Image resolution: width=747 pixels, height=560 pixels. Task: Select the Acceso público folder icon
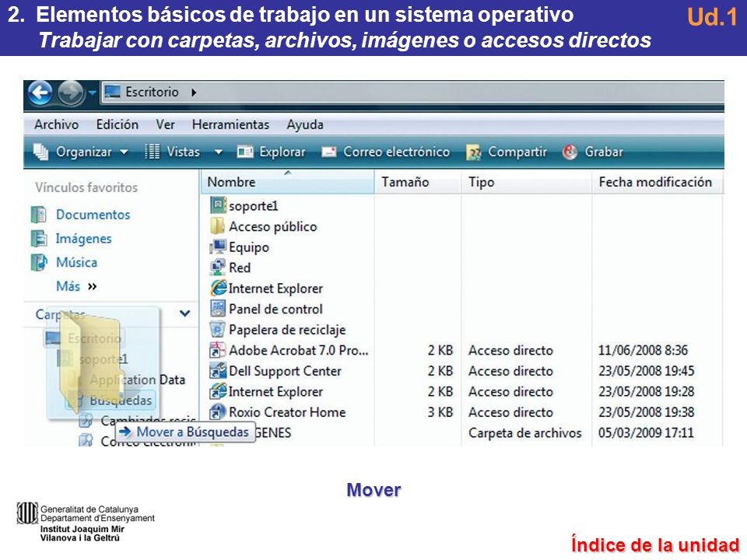(217, 226)
